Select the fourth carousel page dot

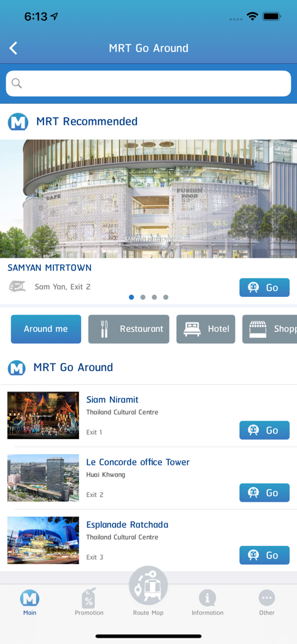pyautogui.click(x=166, y=297)
